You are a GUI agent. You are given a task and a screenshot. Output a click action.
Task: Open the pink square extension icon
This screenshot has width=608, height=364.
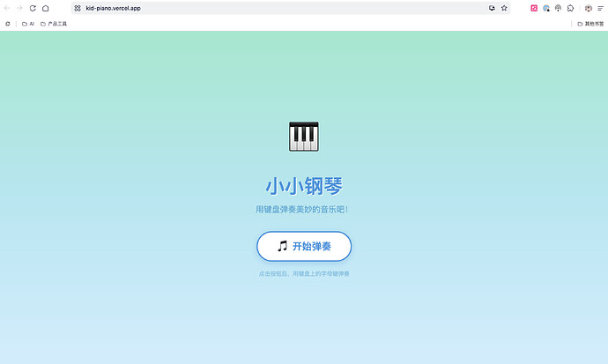pyautogui.click(x=534, y=8)
